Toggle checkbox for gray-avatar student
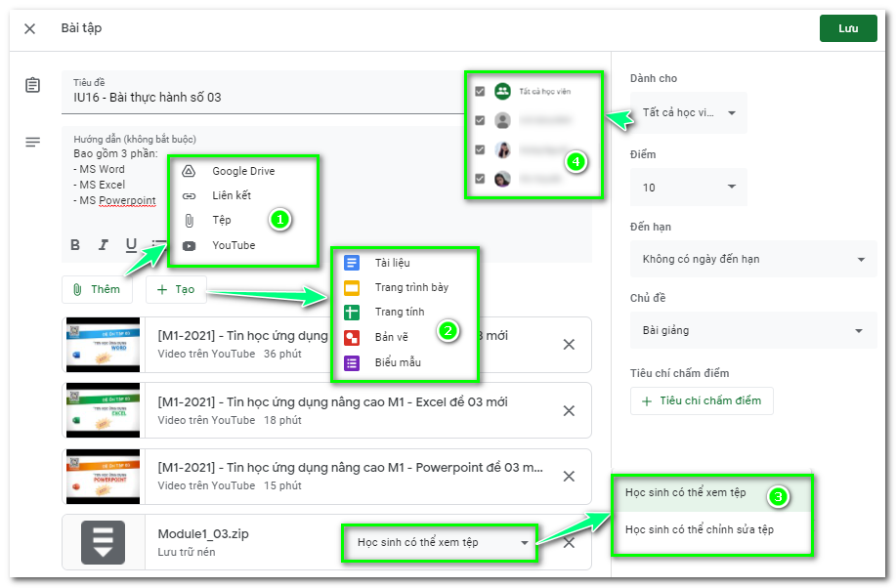The width and height of the screenshot is (896, 588). (x=480, y=120)
